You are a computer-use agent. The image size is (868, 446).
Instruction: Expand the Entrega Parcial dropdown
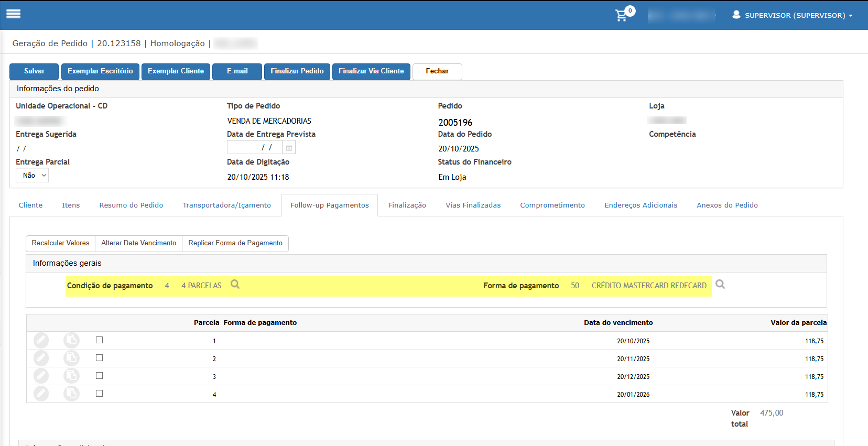32,176
